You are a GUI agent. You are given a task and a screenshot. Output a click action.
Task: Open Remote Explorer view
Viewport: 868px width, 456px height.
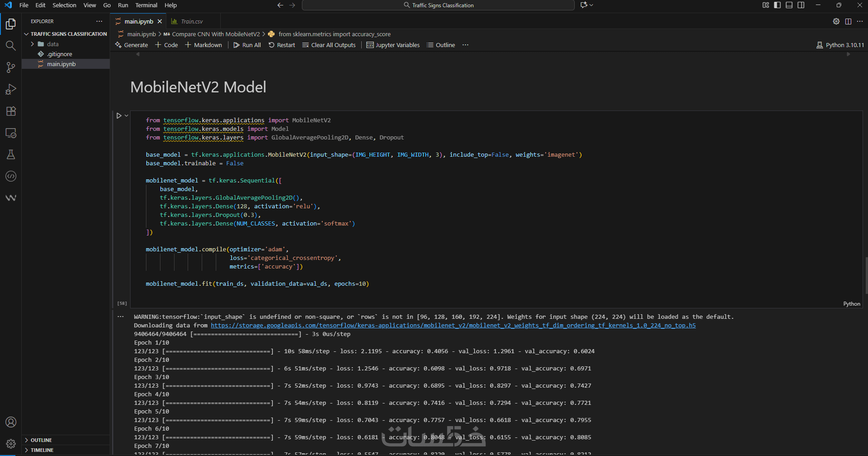pyautogui.click(x=10, y=133)
